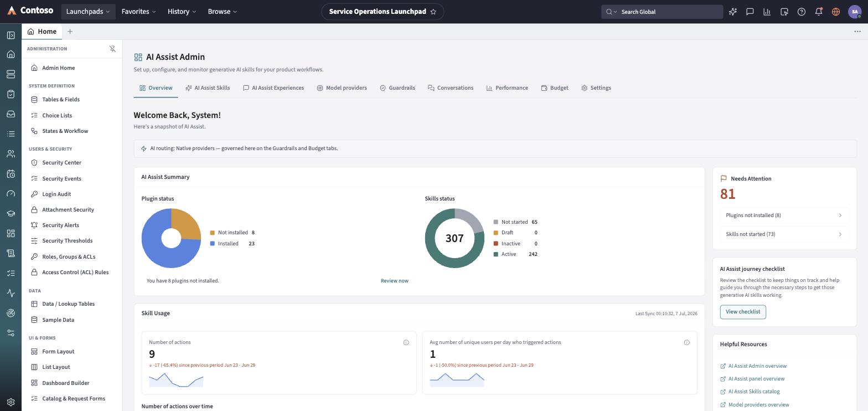
Task: Open the dashboard grid icon in left rail
Action: coord(11,234)
